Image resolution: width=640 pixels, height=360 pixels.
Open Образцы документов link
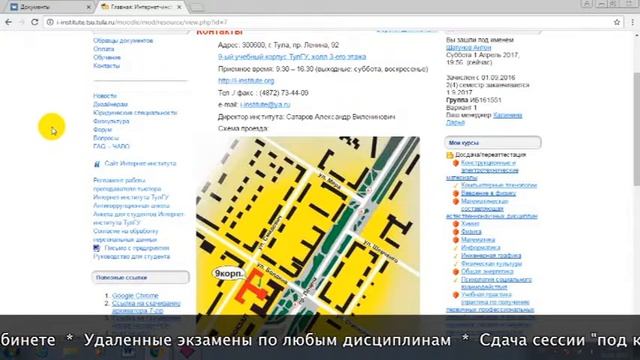[x=123, y=41]
